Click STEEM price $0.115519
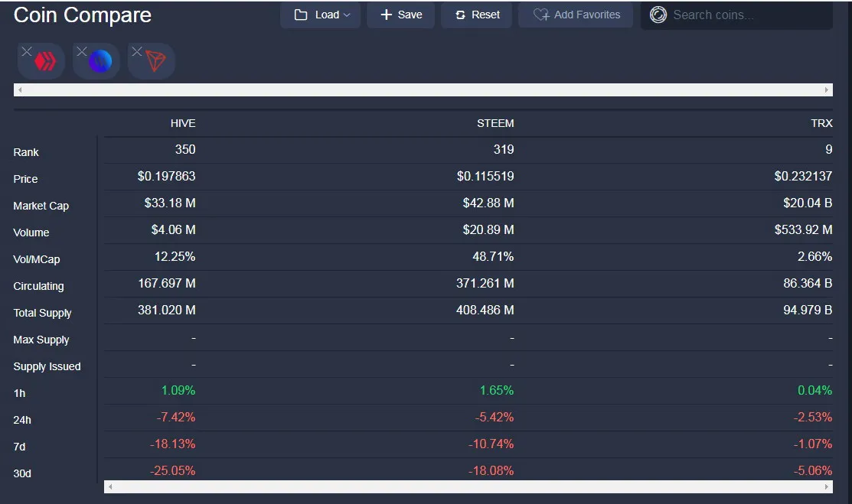 click(x=485, y=176)
